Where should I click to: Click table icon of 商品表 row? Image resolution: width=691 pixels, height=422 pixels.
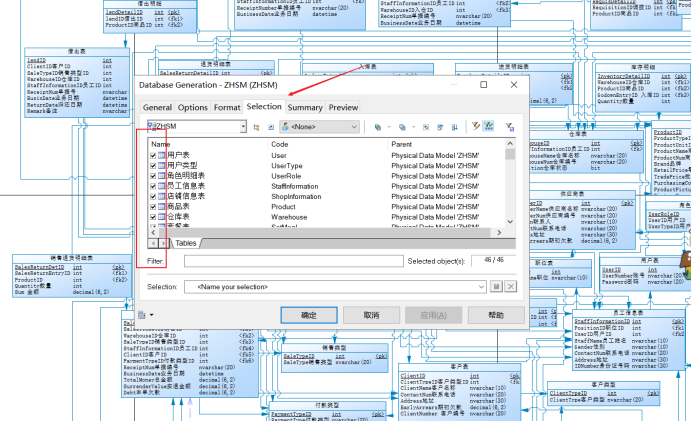(x=162, y=207)
